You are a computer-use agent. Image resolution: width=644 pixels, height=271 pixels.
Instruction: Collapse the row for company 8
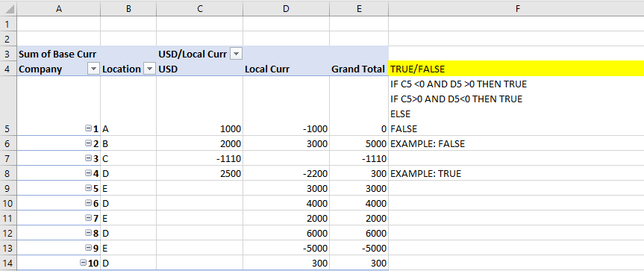click(88, 232)
